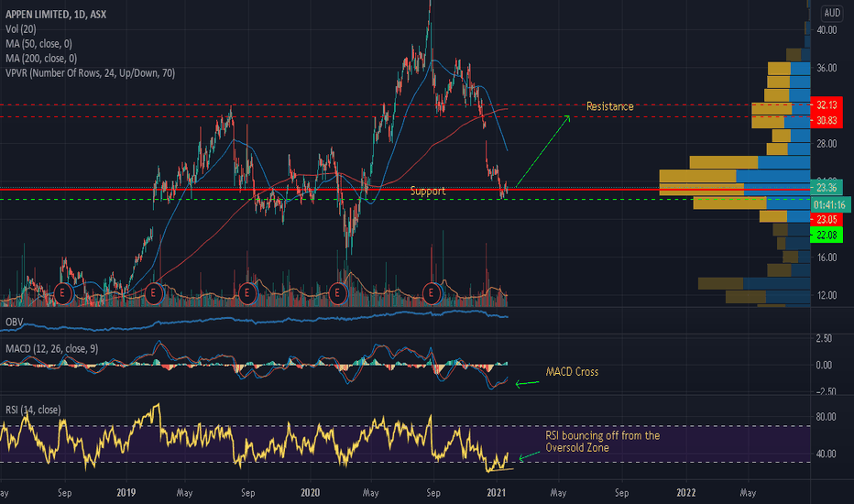Select the VPVR indicator label

pos(91,73)
